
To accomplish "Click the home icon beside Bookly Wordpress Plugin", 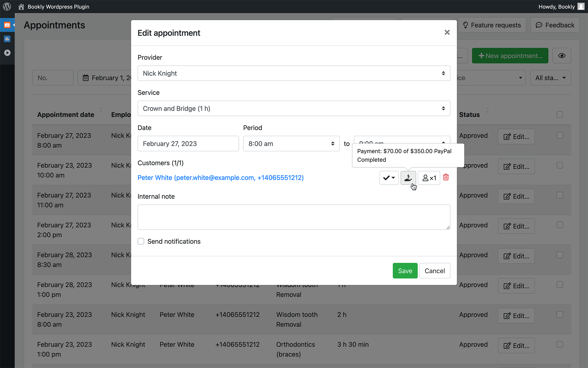I will pyautogui.click(x=21, y=7).
